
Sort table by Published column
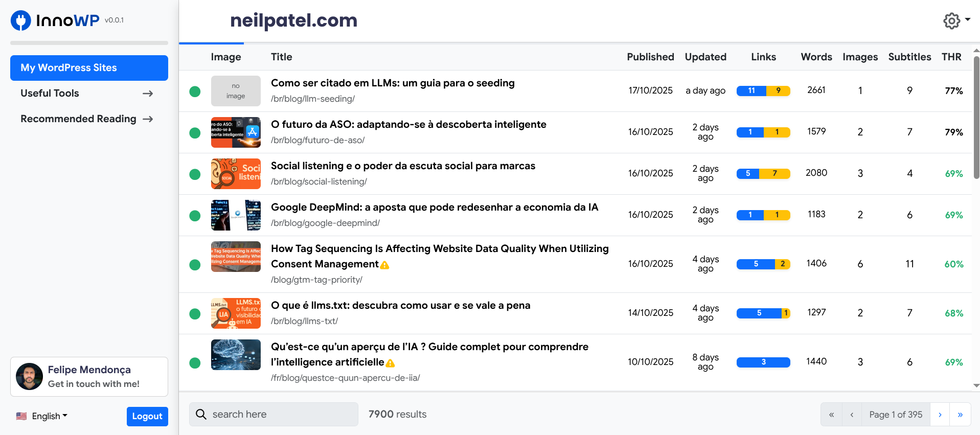pyautogui.click(x=650, y=57)
